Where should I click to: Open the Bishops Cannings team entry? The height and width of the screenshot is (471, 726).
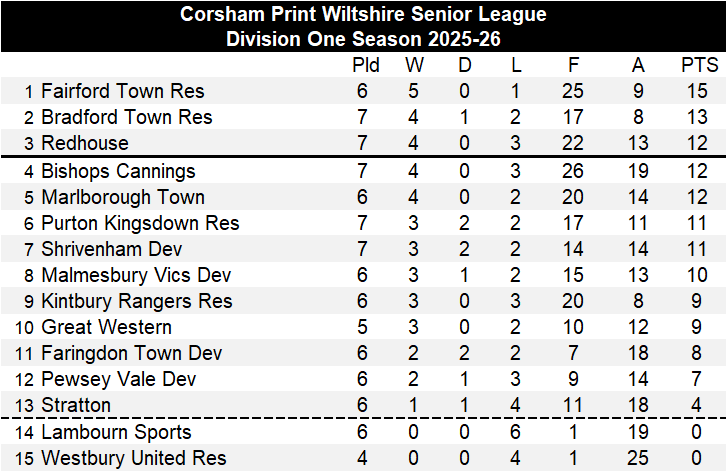click(x=118, y=171)
